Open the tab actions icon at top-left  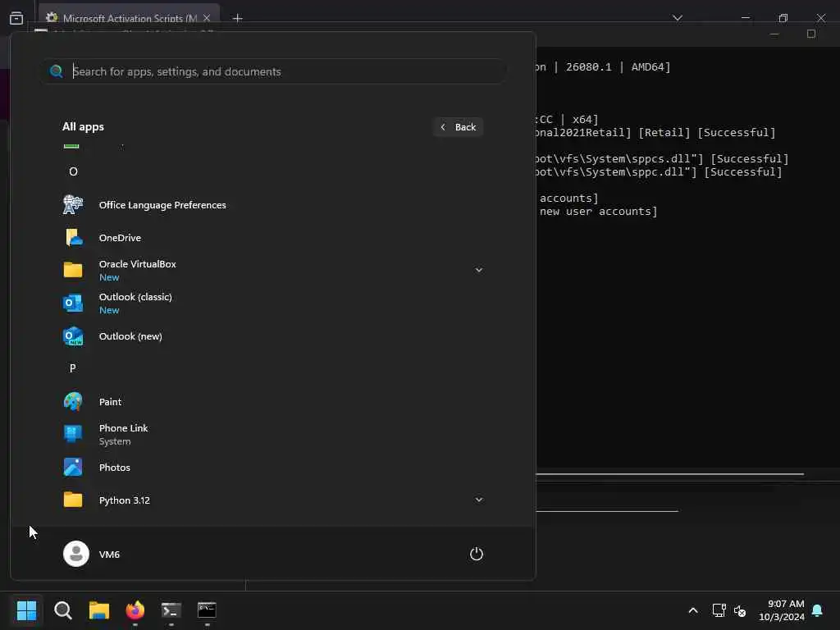tap(16, 18)
